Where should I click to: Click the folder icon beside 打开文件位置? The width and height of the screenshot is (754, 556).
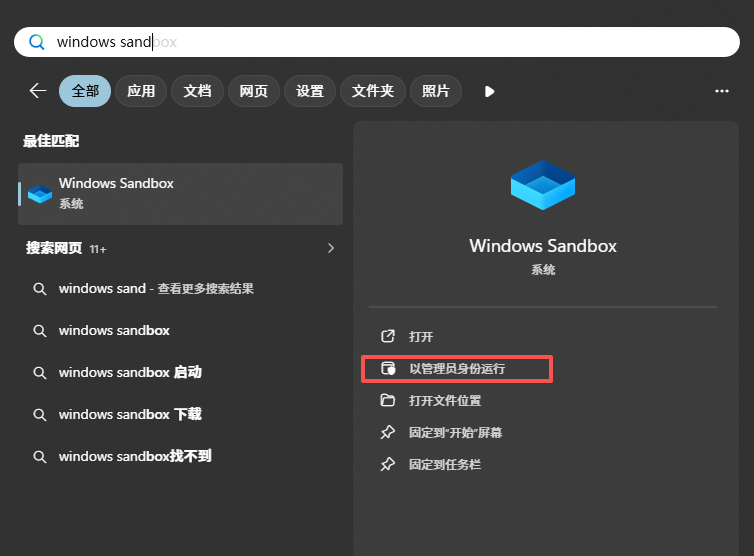pos(388,400)
